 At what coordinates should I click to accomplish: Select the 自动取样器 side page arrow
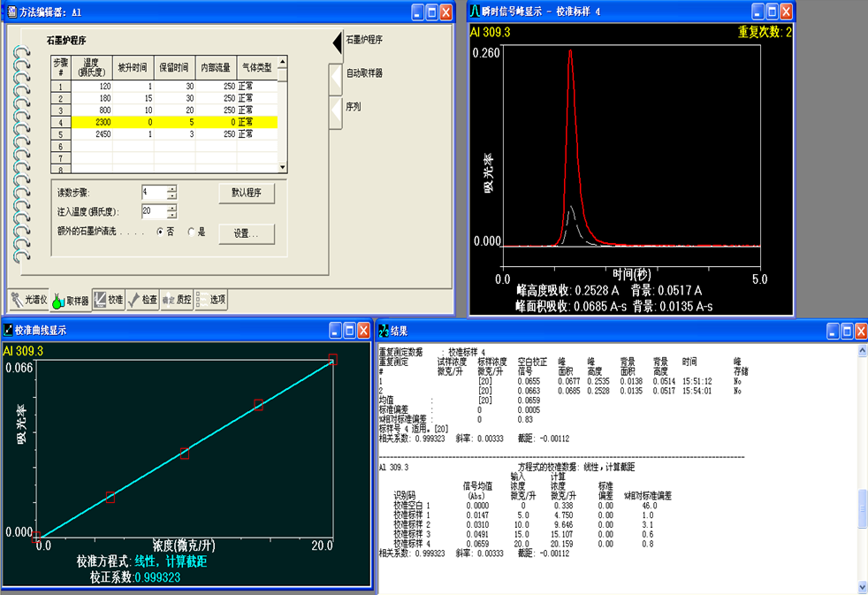335,76
